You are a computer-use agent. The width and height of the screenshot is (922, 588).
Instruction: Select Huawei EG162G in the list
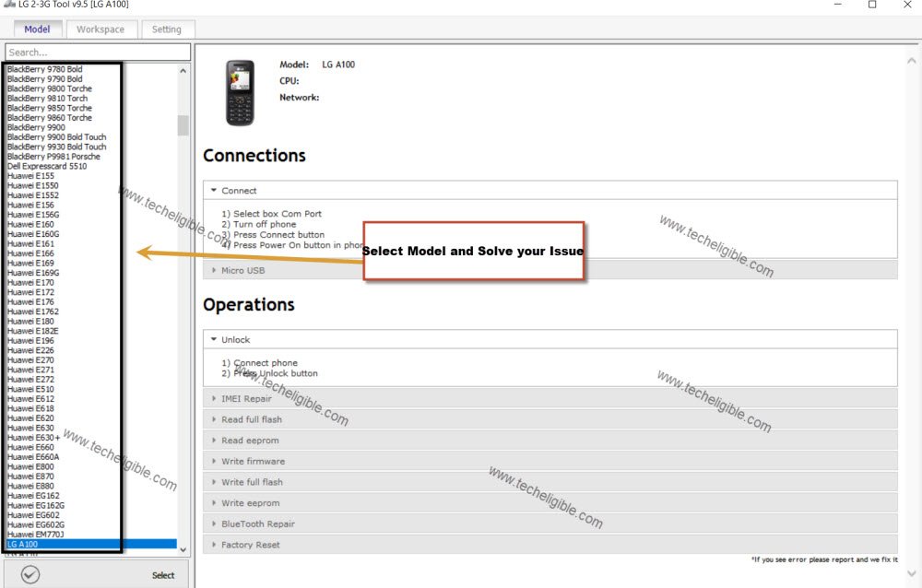36,506
